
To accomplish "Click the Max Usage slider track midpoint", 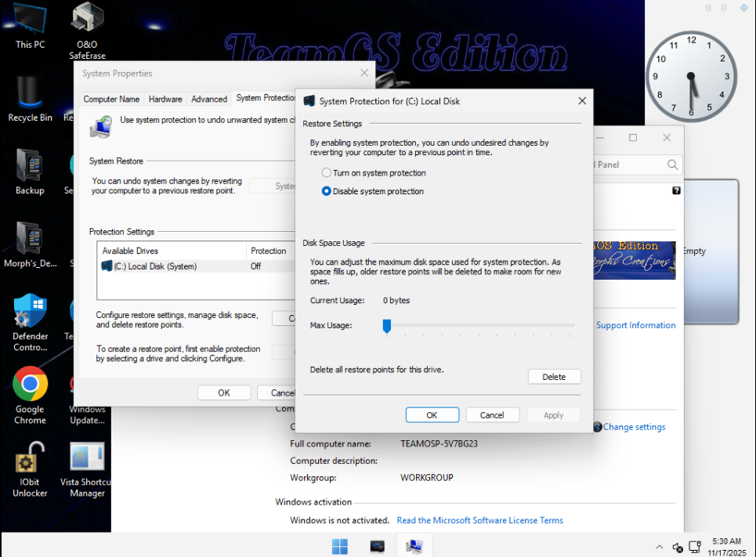I will coord(480,326).
